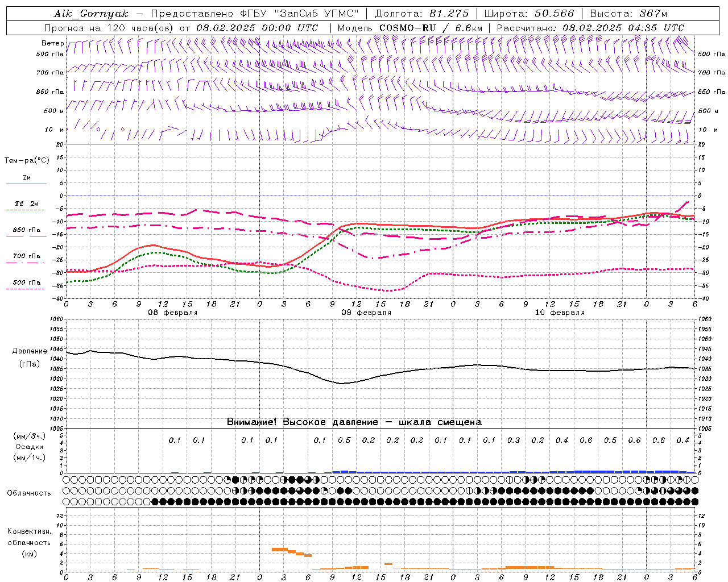Click the date label 09 февраля
This screenshot has width=728, height=582.
[366, 313]
